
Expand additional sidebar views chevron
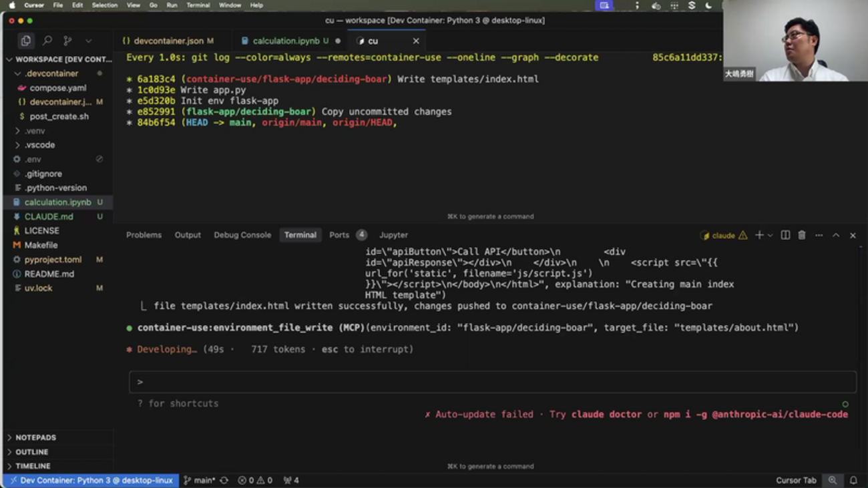pos(88,41)
